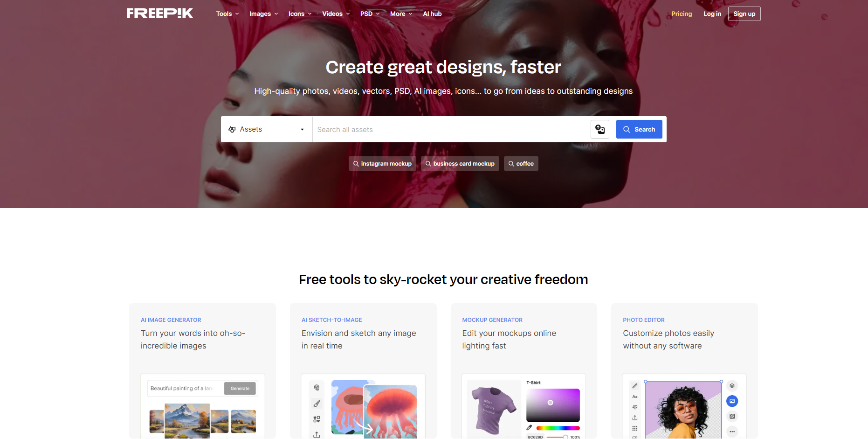
Task: Select the blue image icon in photo editor preview
Action: (x=732, y=401)
